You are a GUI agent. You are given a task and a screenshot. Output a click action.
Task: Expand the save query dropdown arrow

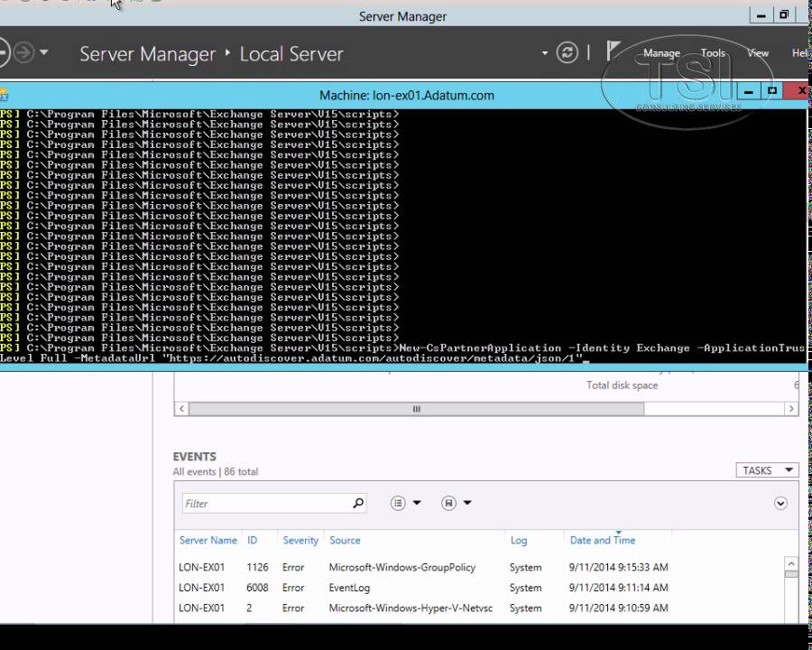pos(467,503)
